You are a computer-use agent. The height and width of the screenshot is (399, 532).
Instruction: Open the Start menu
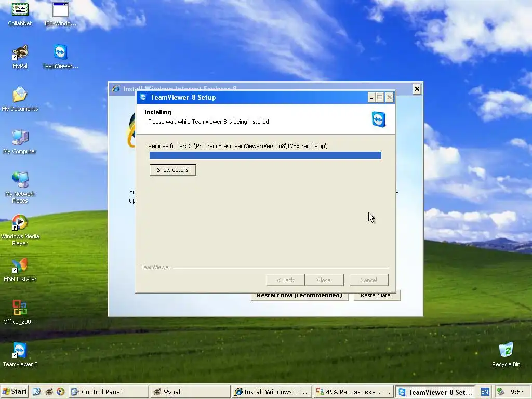click(x=14, y=392)
